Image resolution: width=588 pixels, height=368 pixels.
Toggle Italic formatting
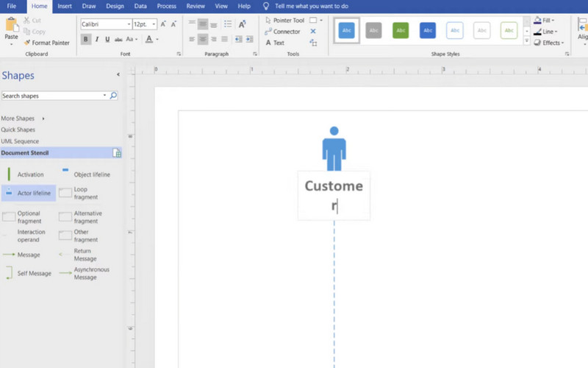(97, 39)
